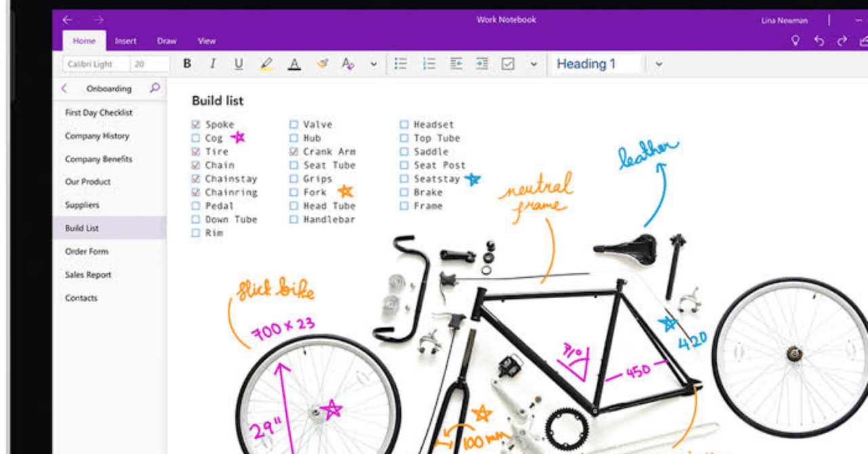Select the Company Benefits page
Image resolution: width=868 pixels, height=454 pixels.
97,159
